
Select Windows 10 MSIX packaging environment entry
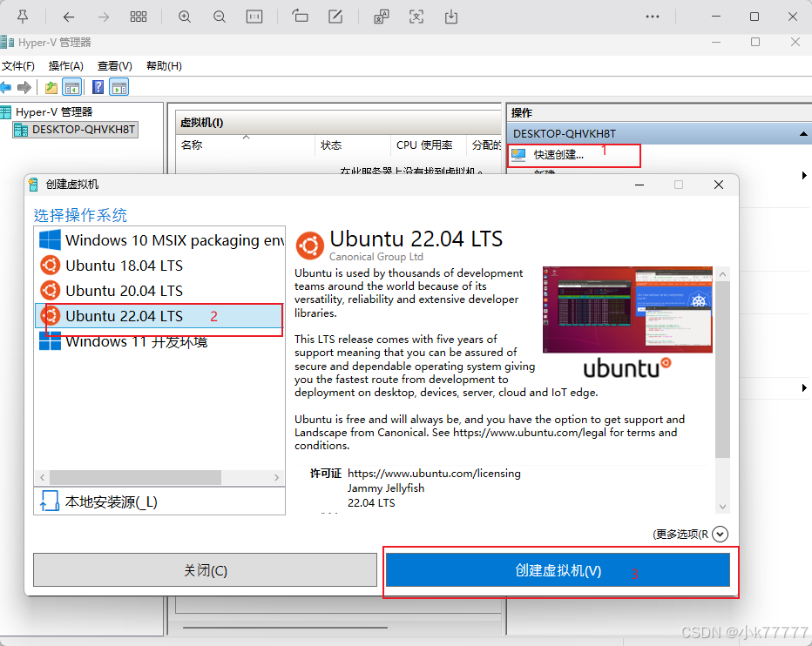click(x=160, y=240)
